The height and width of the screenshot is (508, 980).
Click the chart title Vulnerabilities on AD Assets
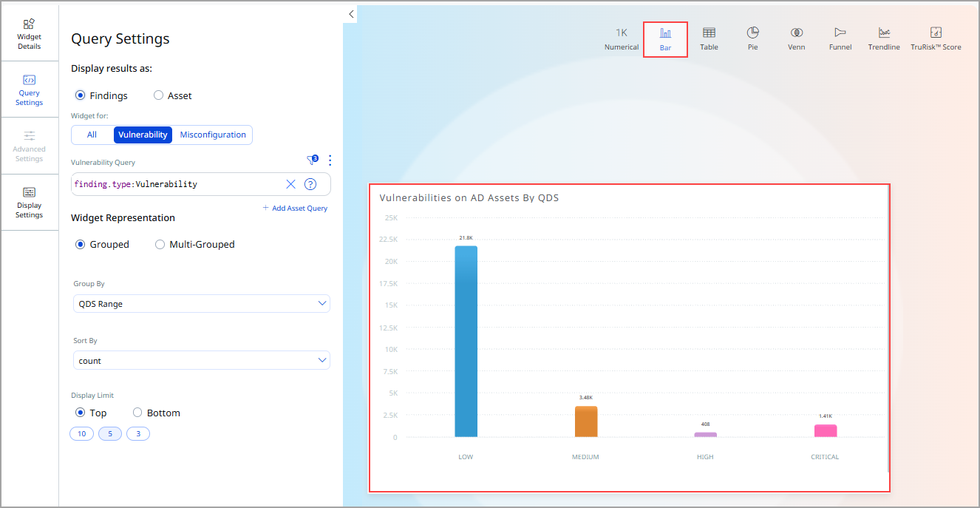(x=469, y=198)
